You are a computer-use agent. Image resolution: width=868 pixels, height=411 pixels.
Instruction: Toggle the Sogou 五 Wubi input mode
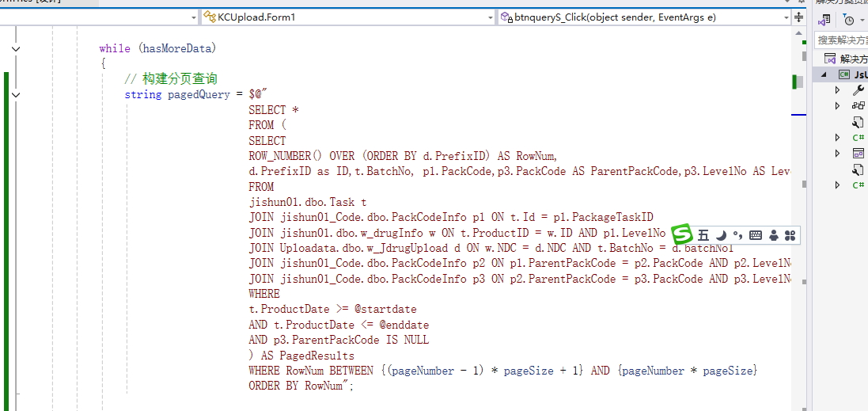pos(703,235)
